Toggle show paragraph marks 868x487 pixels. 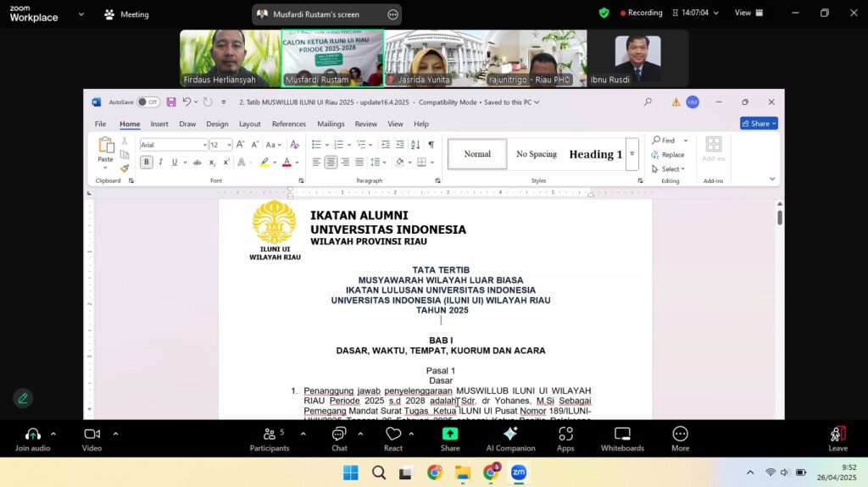(x=431, y=145)
